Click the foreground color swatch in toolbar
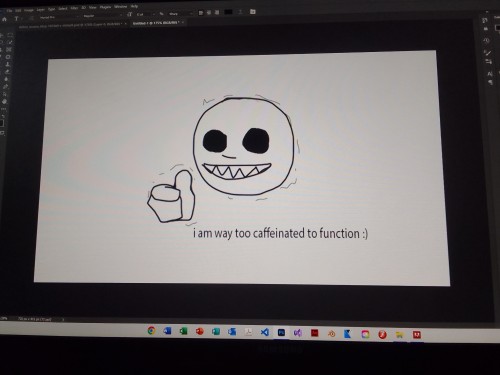 (2, 123)
